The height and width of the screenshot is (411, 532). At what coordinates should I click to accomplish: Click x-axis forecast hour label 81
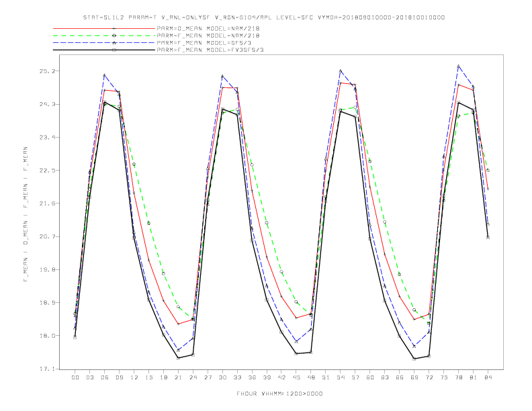coord(474,377)
